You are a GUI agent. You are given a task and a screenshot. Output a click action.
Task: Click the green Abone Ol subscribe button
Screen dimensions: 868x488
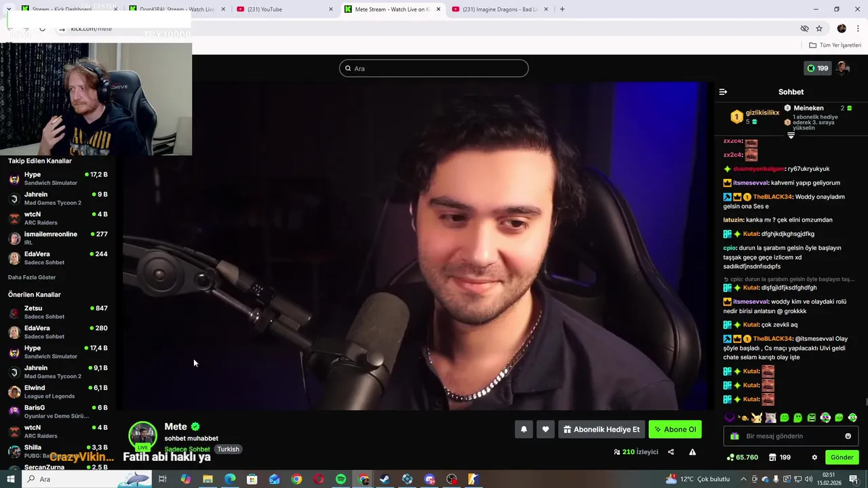(675, 429)
